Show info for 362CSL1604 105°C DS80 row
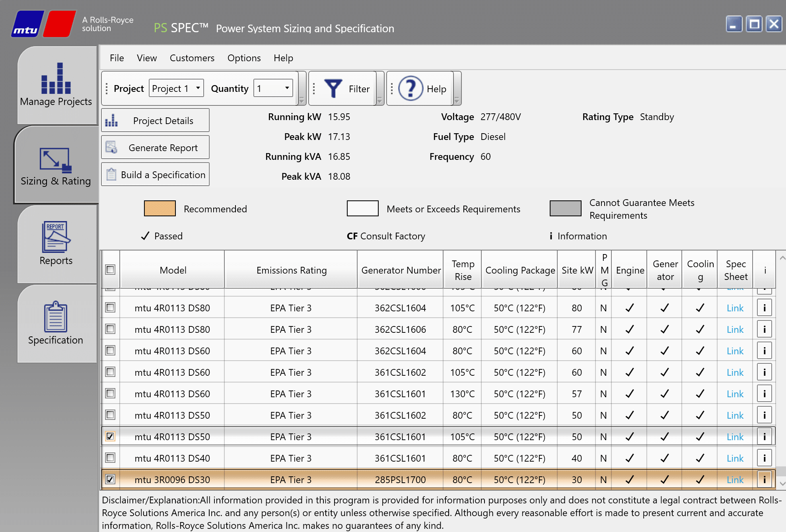786x532 pixels. (x=764, y=308)
